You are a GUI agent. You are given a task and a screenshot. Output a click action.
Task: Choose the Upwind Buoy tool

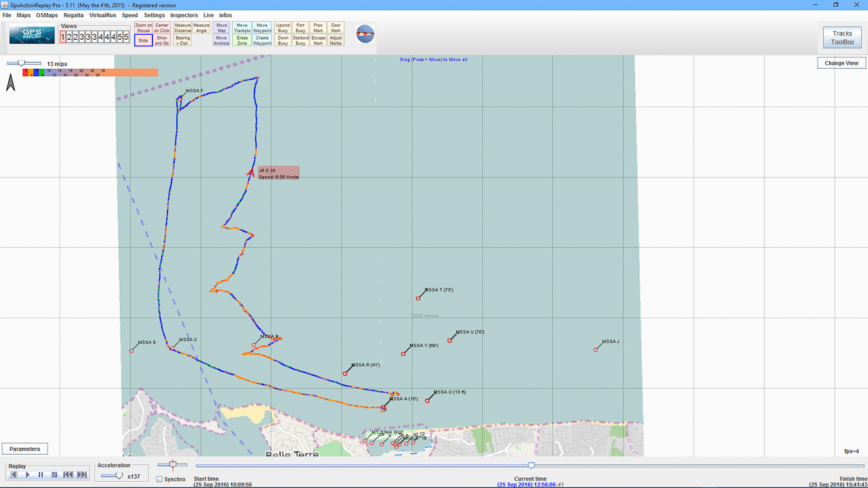click(x=283, y=28)
